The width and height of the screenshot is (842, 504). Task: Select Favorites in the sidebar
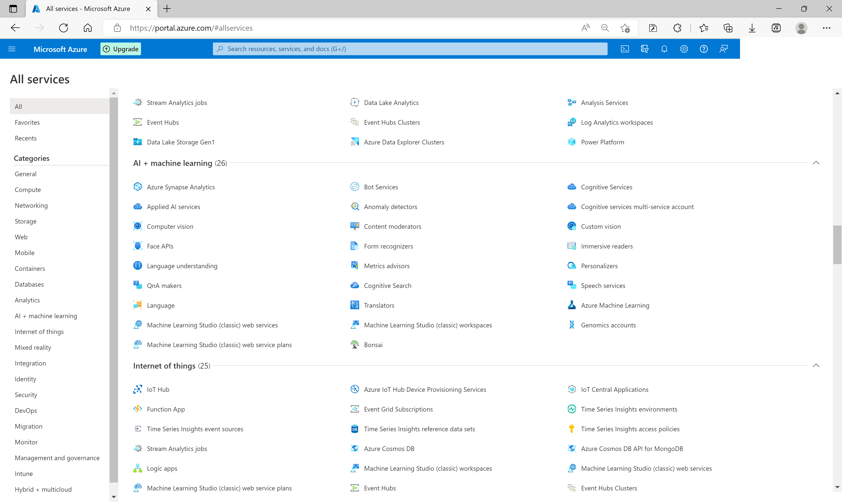[x=27, y=122]
